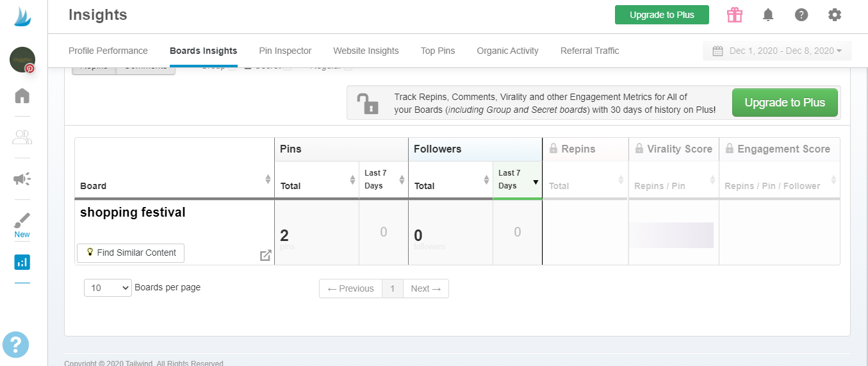Image resolution: width=868 pixels, height=366 pixels.
Task: Switch to the Referral Traffic tab
Action: coord(589,51)
